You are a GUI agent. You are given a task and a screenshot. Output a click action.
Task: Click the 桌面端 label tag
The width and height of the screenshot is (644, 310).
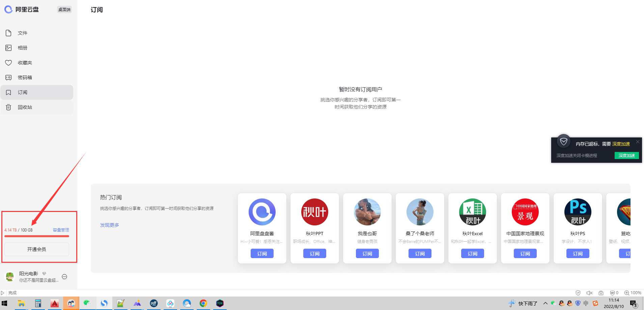[x=64, y=9]
